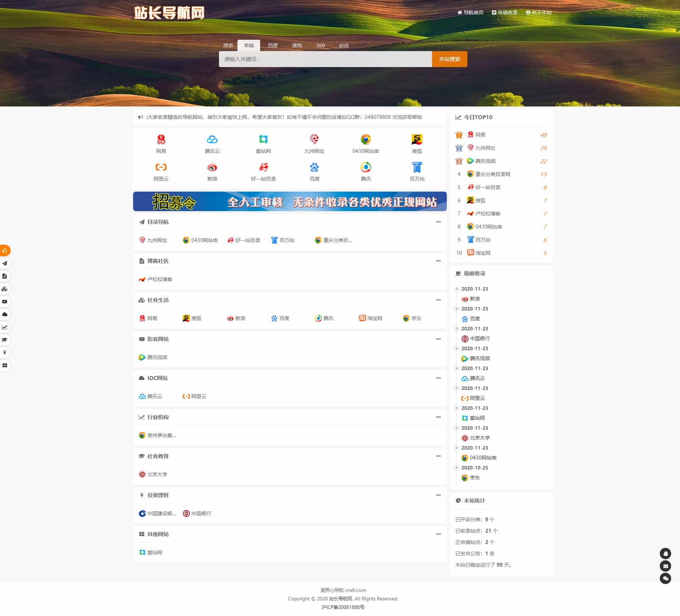Open 淘宝网 in the 今日TOP10 list
680x616 pixels.
[479, 253]
